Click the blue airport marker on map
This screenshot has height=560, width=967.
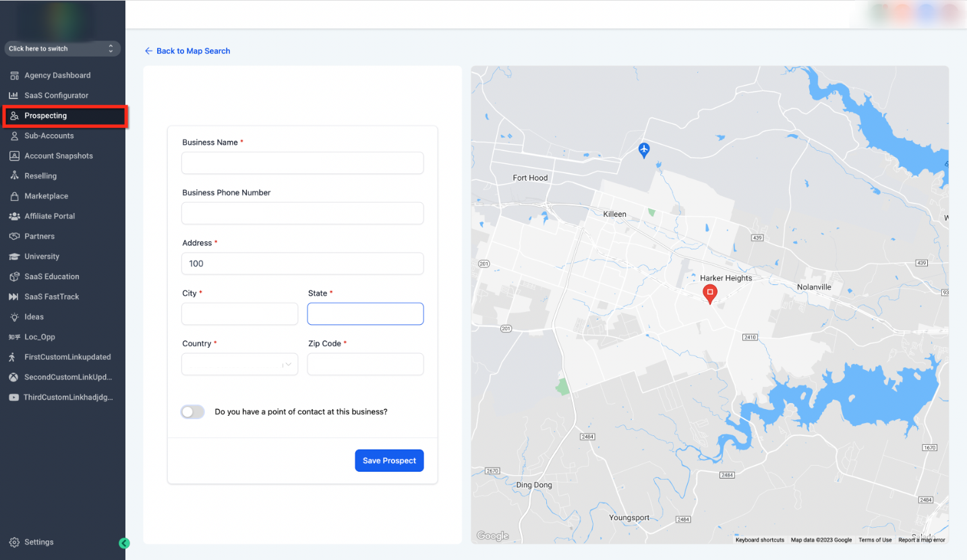tap(644, 150)
